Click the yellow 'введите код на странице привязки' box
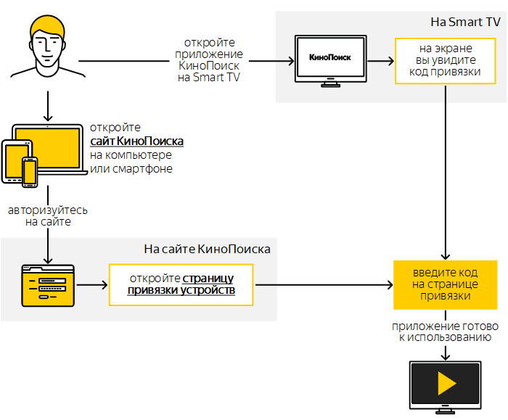The height and width of the screenshot is (420, 508). pos(445,284)
